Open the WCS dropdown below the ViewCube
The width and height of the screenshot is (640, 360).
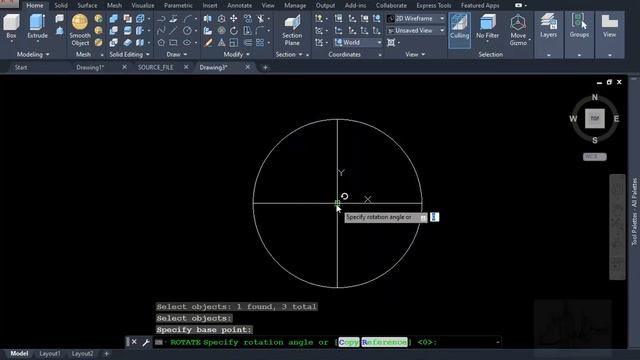594,157
